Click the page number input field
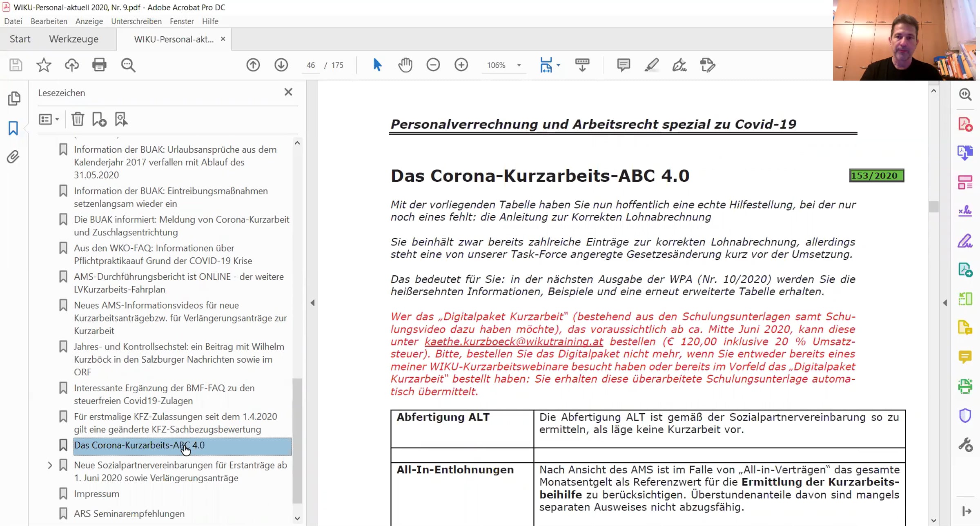980x526 pixels. click(311, 65)
